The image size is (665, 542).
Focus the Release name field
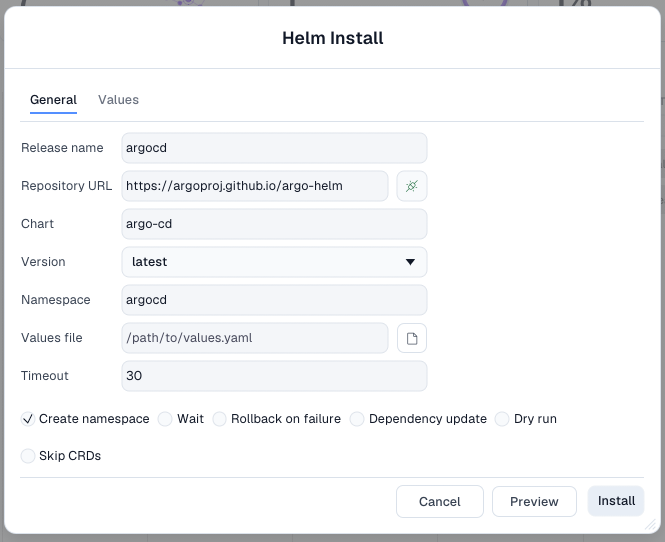point(274,148)
